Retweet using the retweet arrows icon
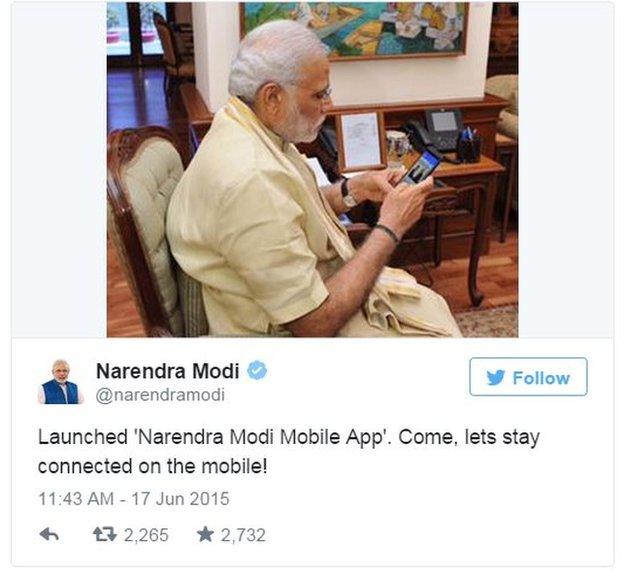Viewport: 624px width, 580px height. point(104,534)
